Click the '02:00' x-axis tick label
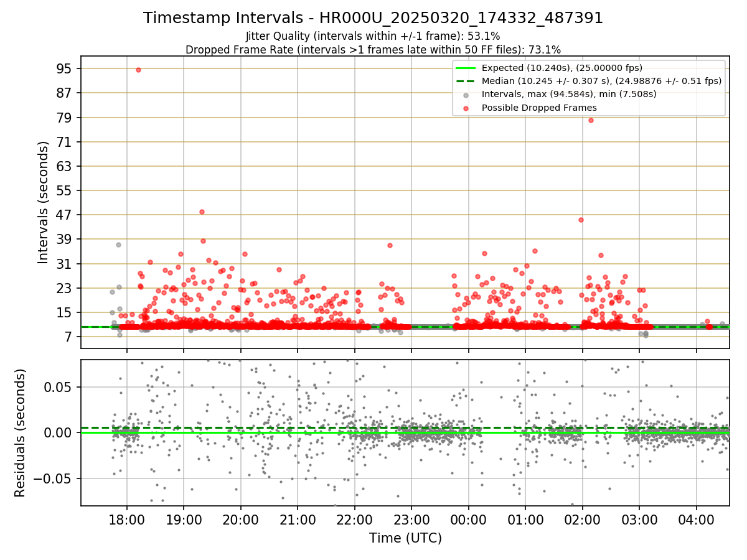This screenshot has height=560, width=747. [582, 520]
